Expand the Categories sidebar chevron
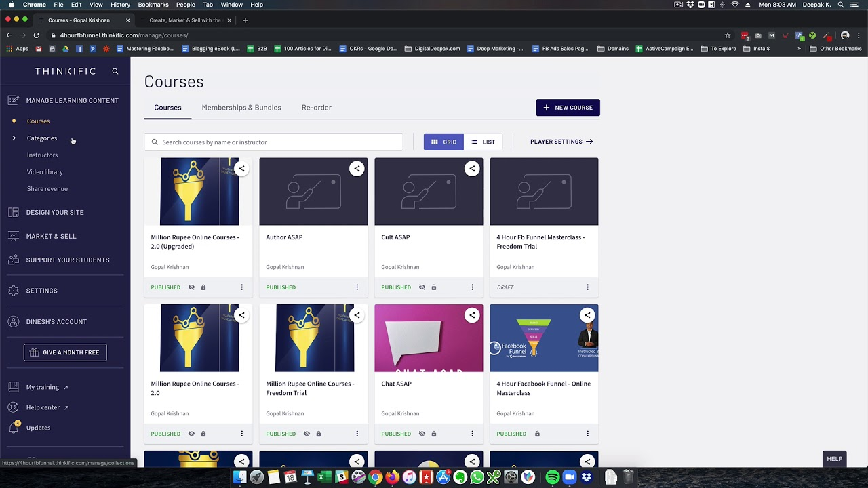Viewport: 868px width, 488px height. coord(14,138)
